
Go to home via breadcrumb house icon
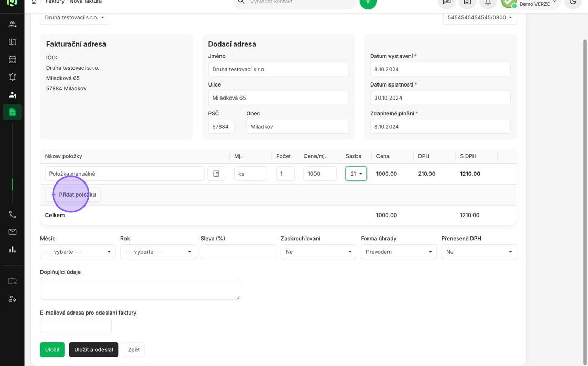coord(34,2)
